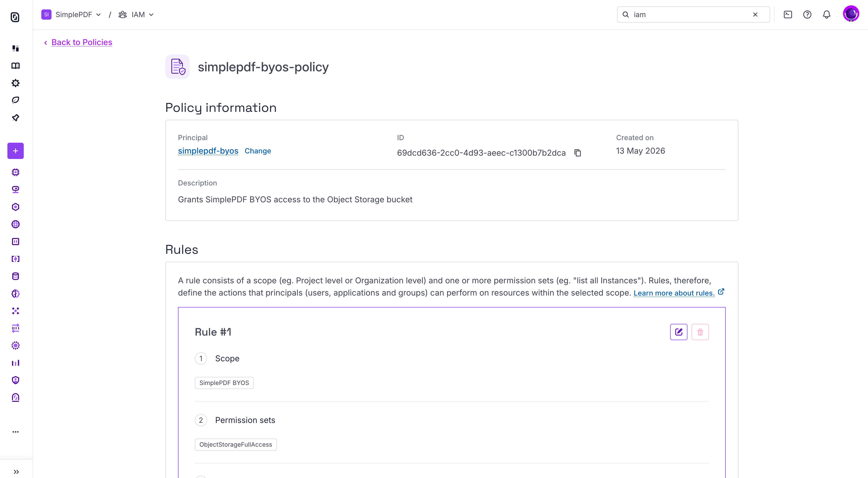The image size is (868, 478).
Task: Open the bare-metal server sidebar icon
Action: pyautogui.click(x=16, y=190)
